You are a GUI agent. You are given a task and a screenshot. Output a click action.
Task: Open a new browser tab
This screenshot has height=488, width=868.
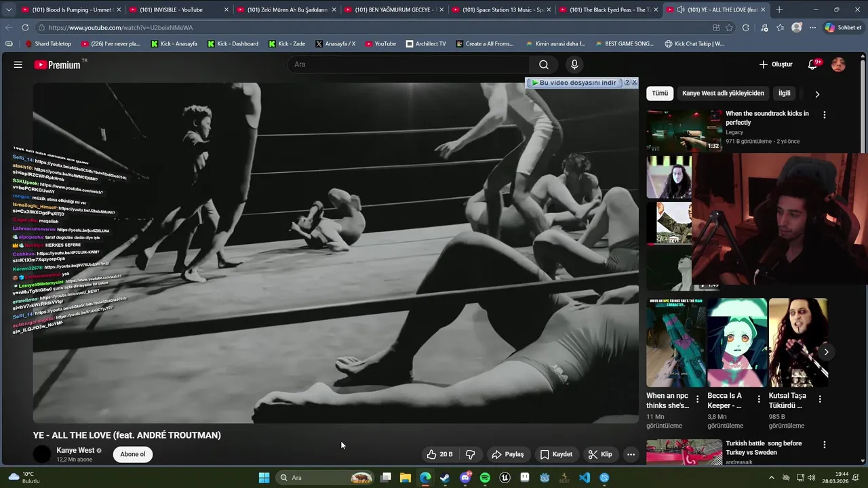[x=779, y=9]
